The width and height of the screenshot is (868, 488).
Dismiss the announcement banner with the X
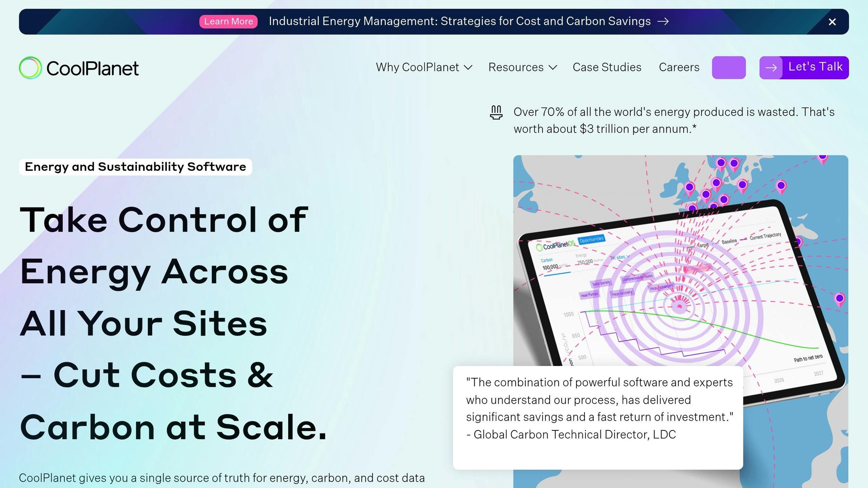tap(832, 22)
